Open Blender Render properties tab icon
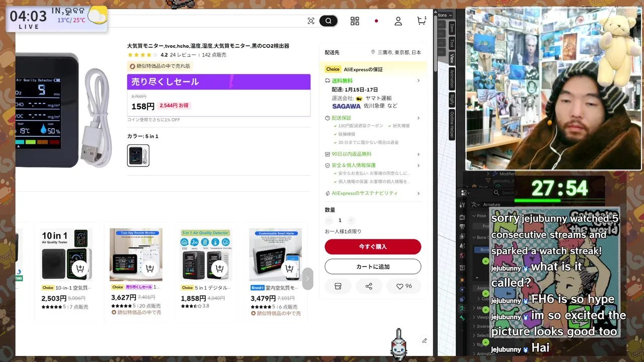Image resolution: width=644 pixels, height=362 pixels. [x=462, y=217]
